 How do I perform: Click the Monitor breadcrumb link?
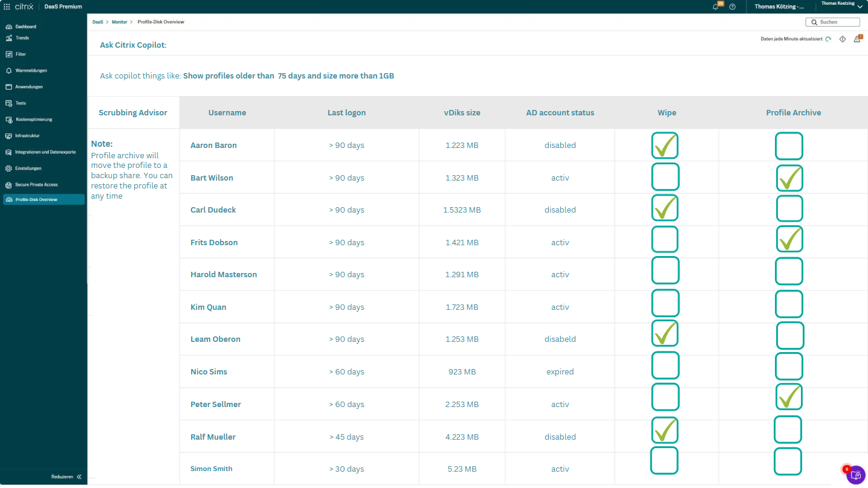pos(120,22)
